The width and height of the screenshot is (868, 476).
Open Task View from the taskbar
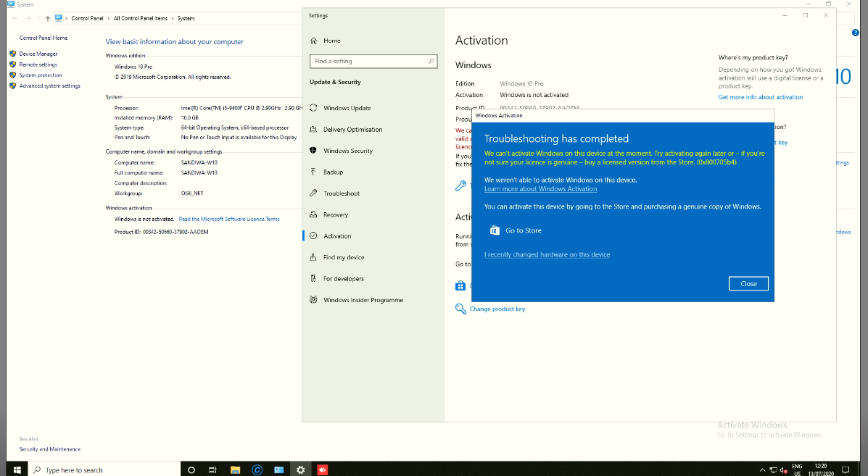pos(212,469)
